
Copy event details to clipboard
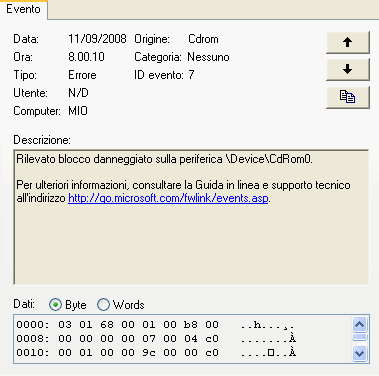click(348, 97)
